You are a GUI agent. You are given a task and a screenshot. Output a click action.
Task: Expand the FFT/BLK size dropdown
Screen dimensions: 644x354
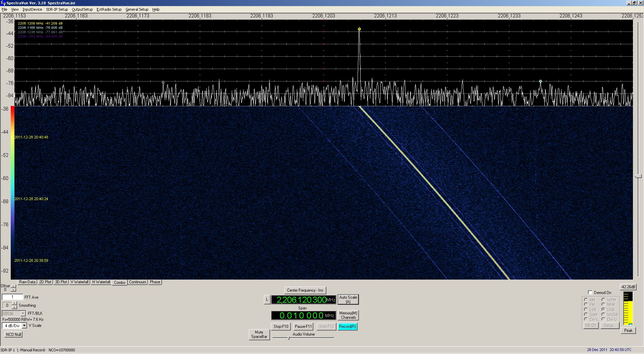coord(23,314)
